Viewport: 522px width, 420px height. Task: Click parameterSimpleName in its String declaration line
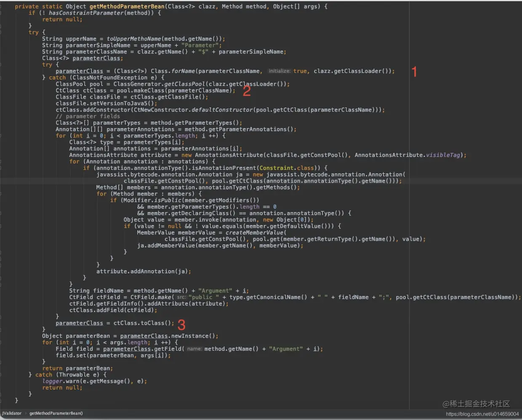click(x=98, y=45)
